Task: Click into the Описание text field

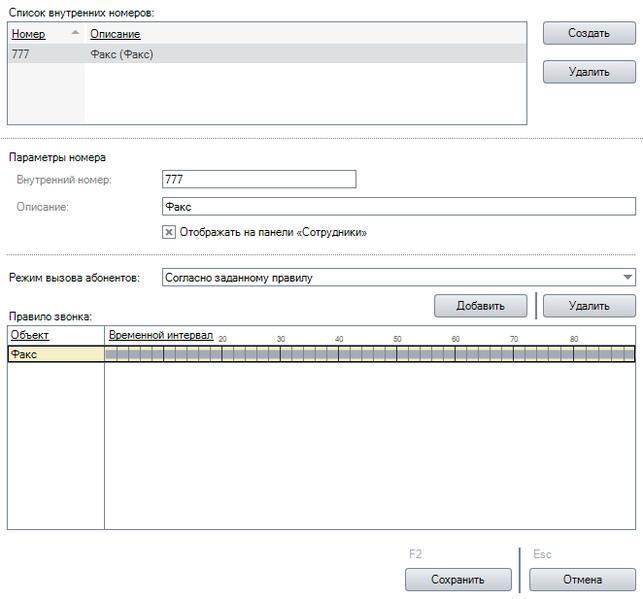Action: click(399, 206)
